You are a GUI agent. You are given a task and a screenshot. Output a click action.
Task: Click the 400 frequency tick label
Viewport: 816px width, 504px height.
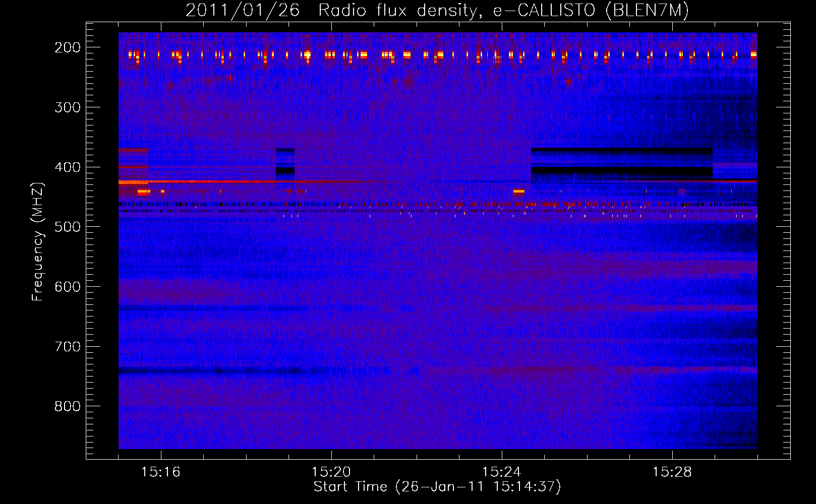[68, 167]
